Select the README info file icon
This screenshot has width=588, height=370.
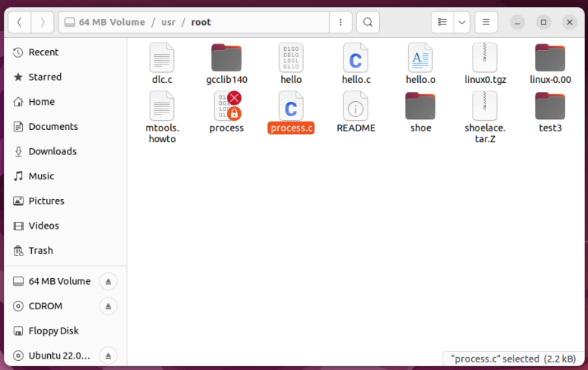pos(356,106)
